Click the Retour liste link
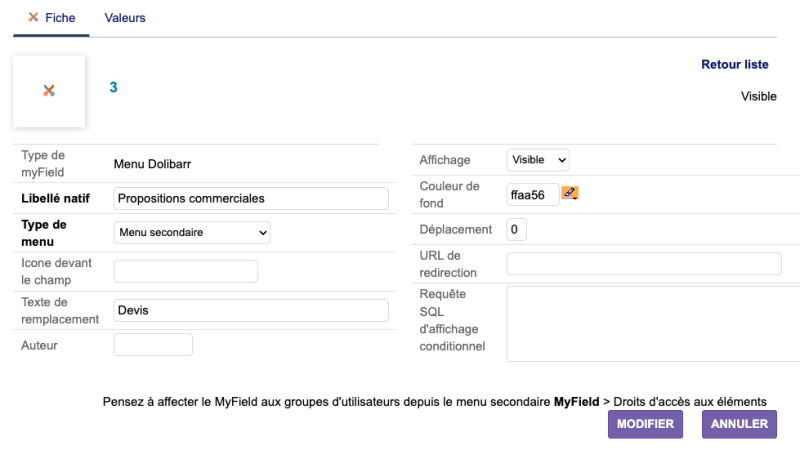 (x=734, y=64)
